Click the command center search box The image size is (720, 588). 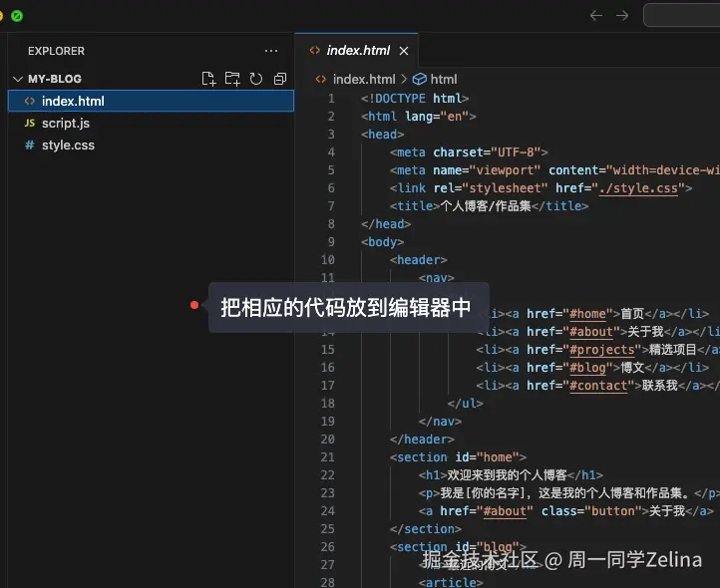pyautogui.click(x=682, y=16)
